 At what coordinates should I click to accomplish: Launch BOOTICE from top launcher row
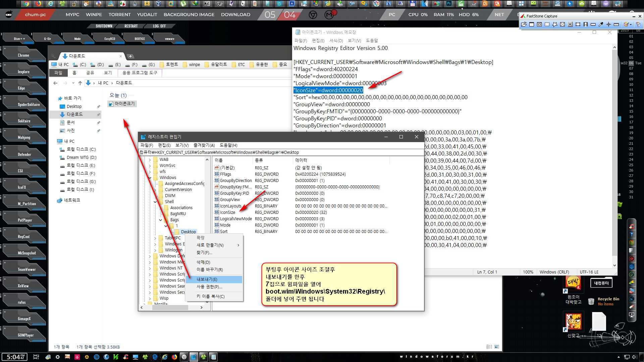point(140,39)
